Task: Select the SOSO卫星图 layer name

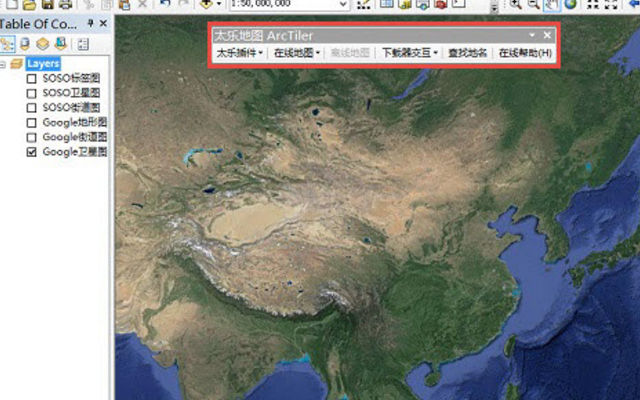Action: pyautogui.click(x=71, y=93)
